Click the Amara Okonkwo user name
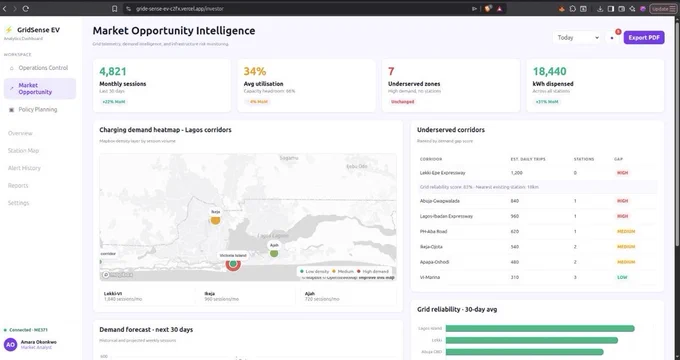Screen dimensions: 680x360 [39, 342]
